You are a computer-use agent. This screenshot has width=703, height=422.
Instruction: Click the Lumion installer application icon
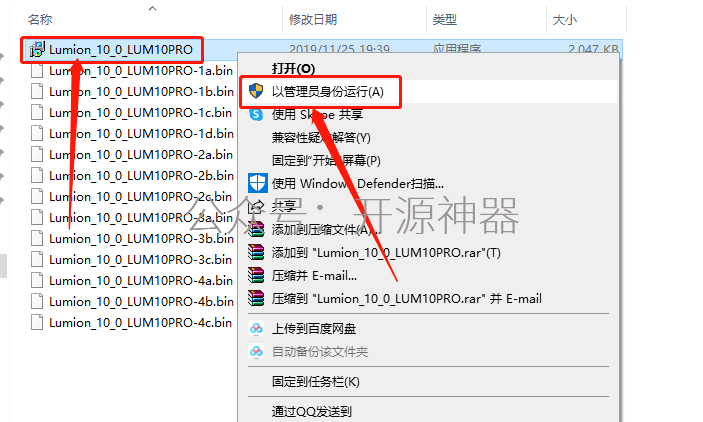click(x=37, y=49)
